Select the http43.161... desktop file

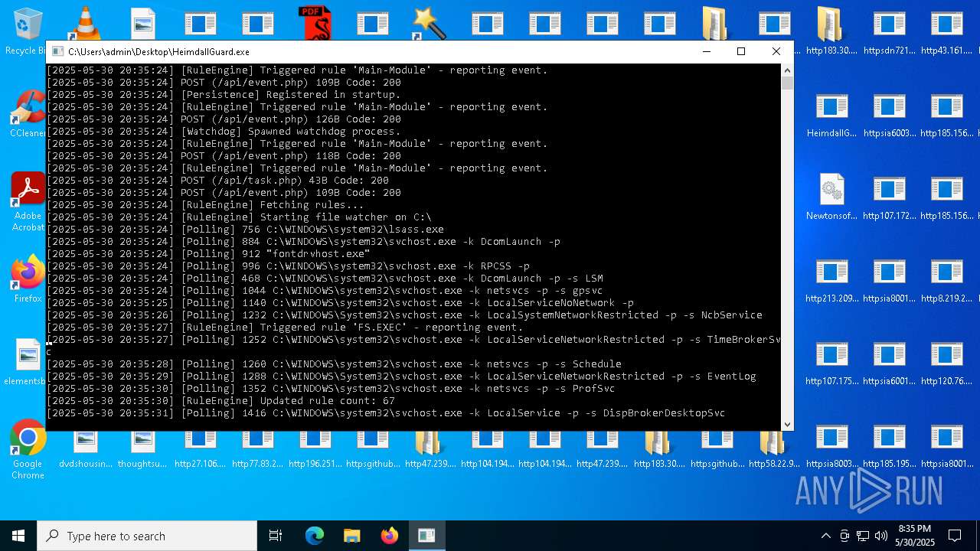coord(946,32)
